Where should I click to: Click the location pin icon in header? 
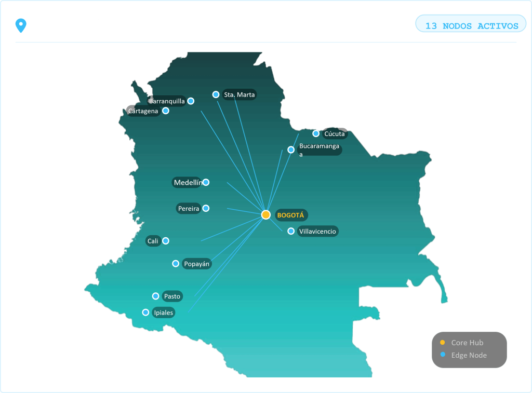pos(21,25)
